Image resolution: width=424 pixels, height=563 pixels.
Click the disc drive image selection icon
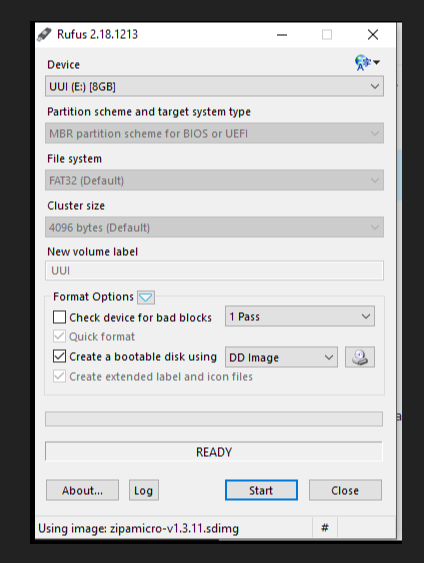point(360,357)
